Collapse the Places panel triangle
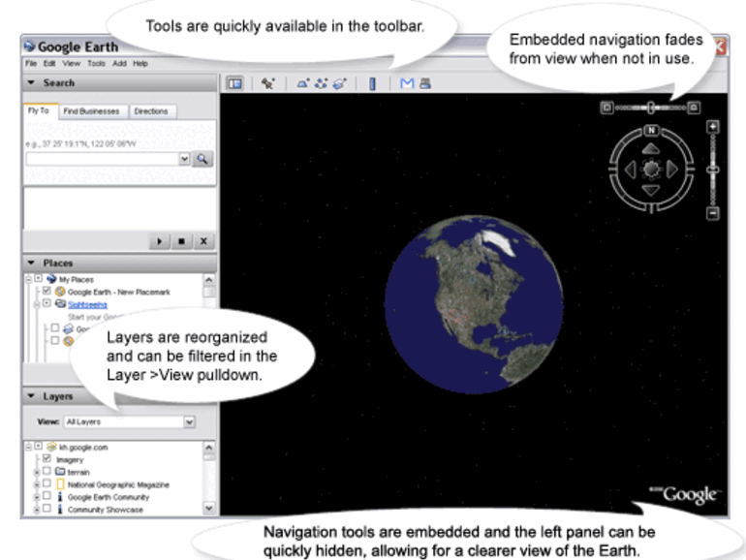The width and height of the screenshot is (746, 560). [31, 264]
